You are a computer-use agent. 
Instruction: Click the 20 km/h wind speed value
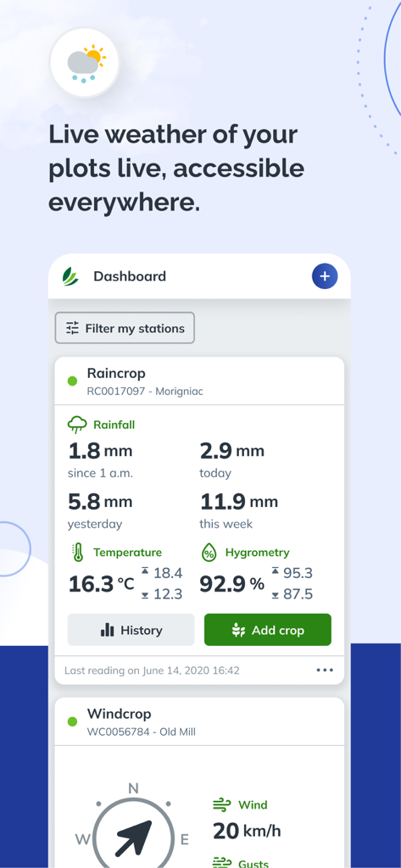pyautogui.click(x=247, y=831)
